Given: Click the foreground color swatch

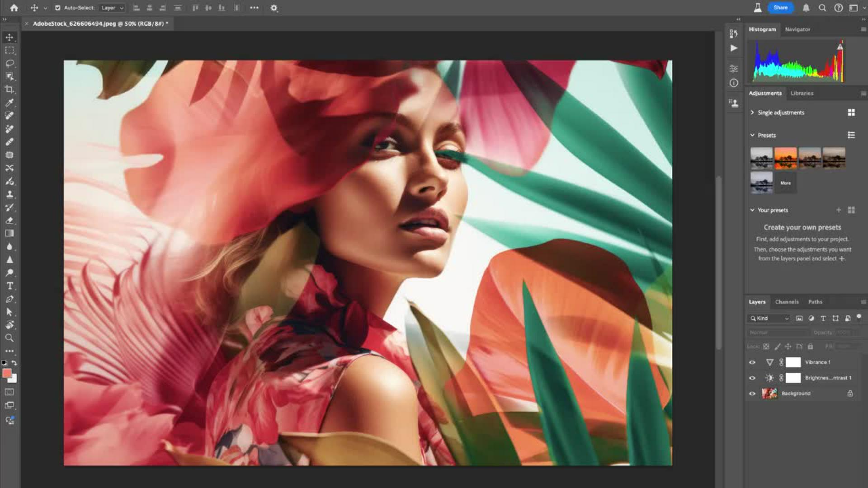Looking at the screenshot, I should coord(7,373).
